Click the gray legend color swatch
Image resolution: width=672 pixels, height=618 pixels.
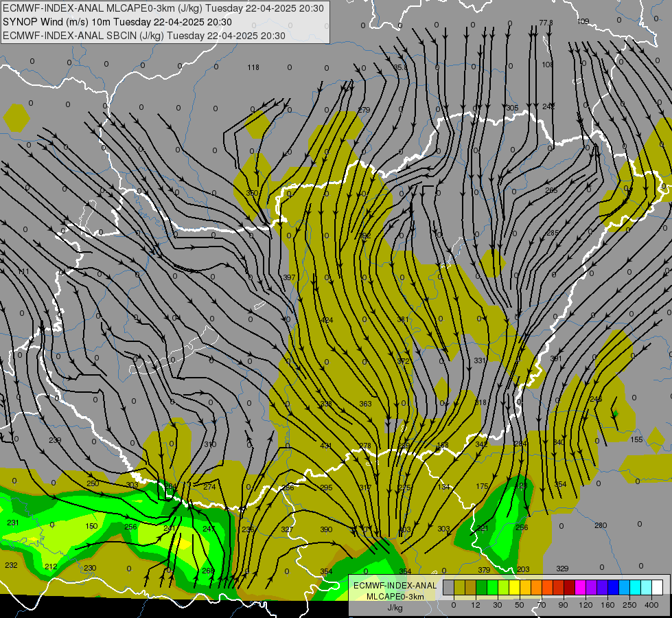point(448,588)
